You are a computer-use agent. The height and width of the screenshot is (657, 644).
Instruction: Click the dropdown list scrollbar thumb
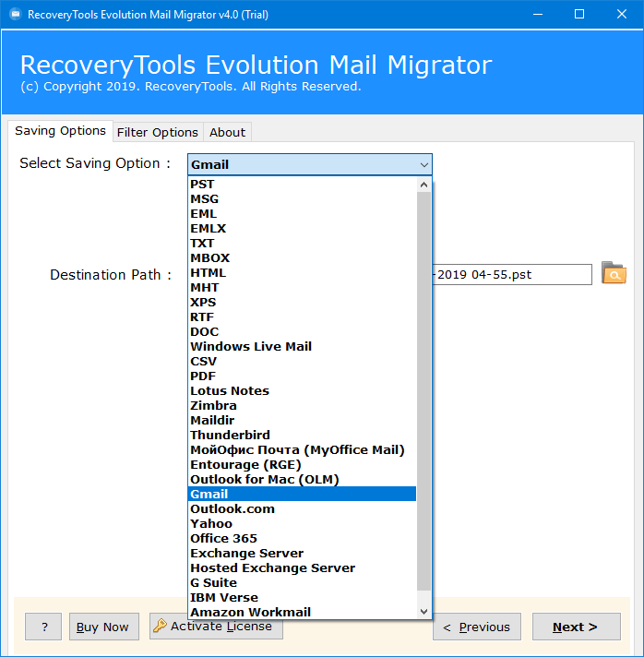[424, 391]
